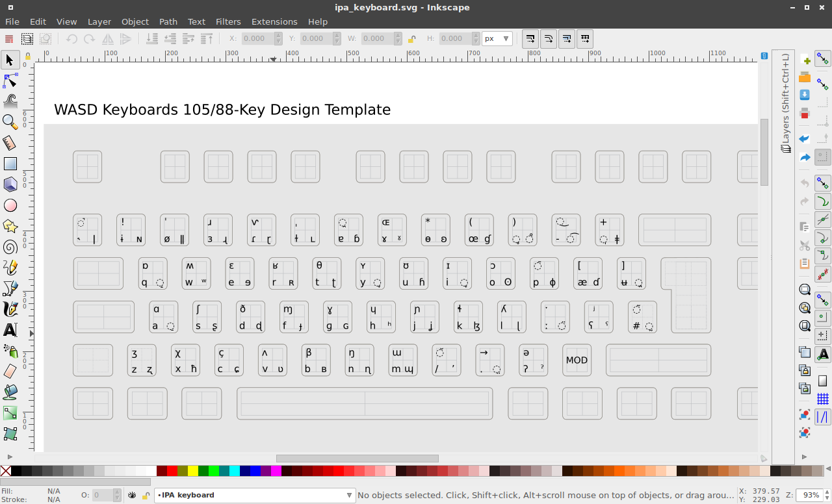Viewport: 832px width, 504px height.
Task: Open the File menu
Action: (x=12, y=21)
